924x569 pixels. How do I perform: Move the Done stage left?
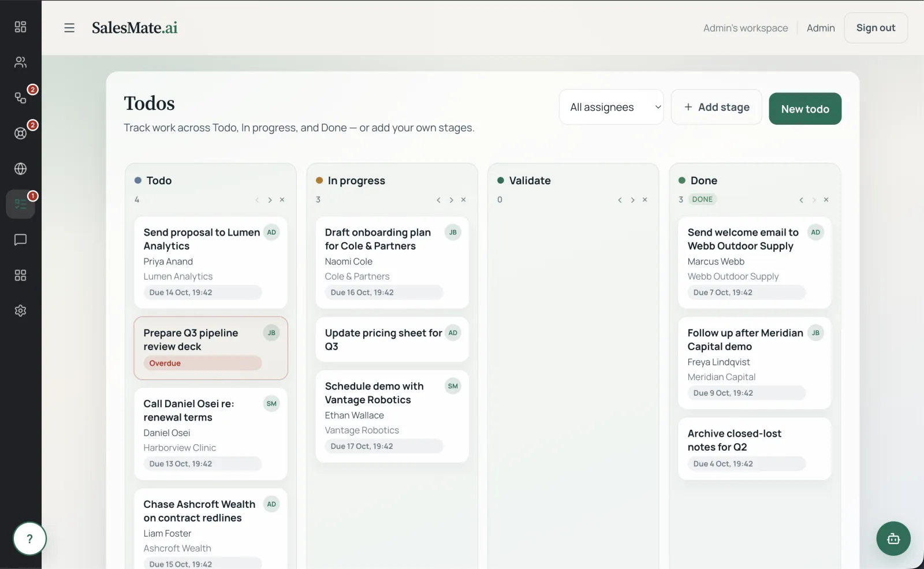[x=801, y=200]
